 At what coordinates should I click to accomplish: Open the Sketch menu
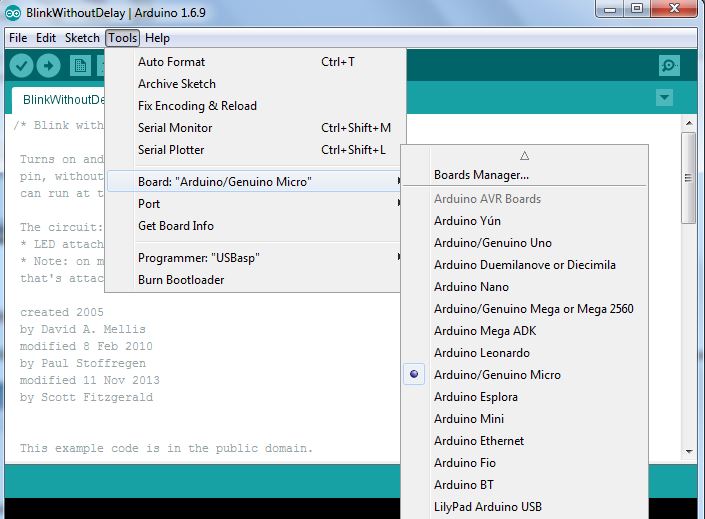82,38
